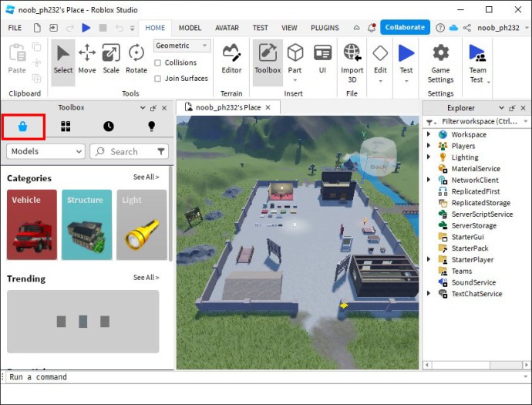Switch to the MODEL ribbon tab
Screen dimensions: 532x405
190,28
